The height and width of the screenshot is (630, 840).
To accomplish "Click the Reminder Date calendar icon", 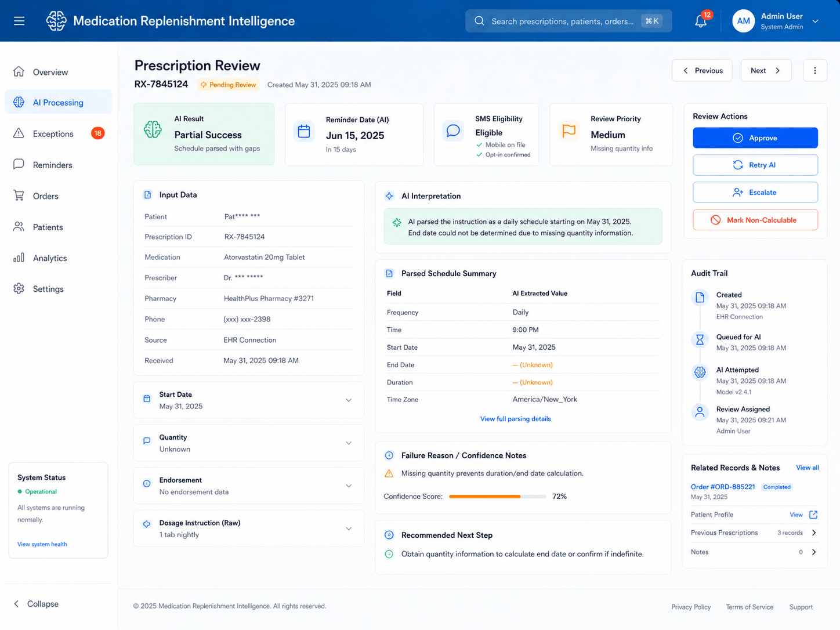I will (x=304, y=131).
